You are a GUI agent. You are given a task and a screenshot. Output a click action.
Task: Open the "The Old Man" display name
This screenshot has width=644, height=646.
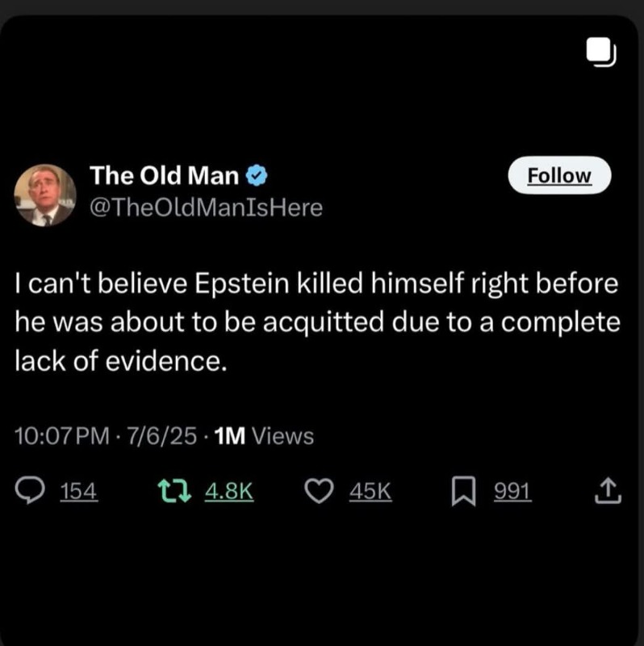tap(164, 174)
